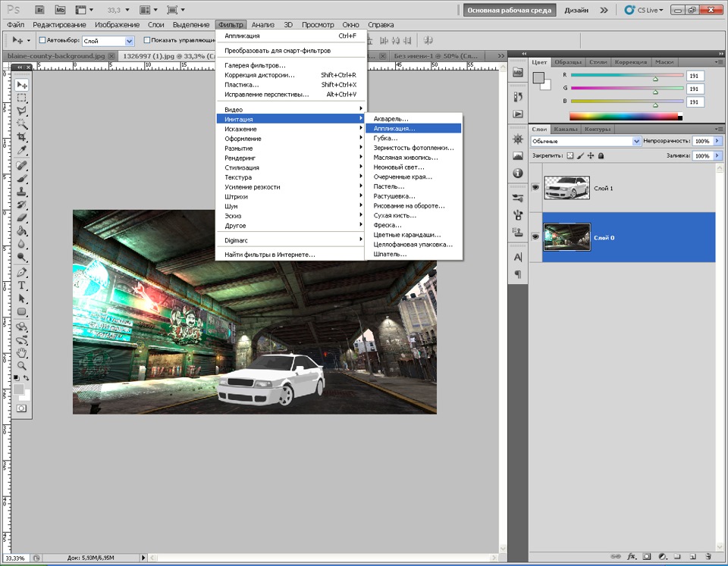Open the Actions panel play icon
Viewport: 728px width, 566px height.
[518, 114]
